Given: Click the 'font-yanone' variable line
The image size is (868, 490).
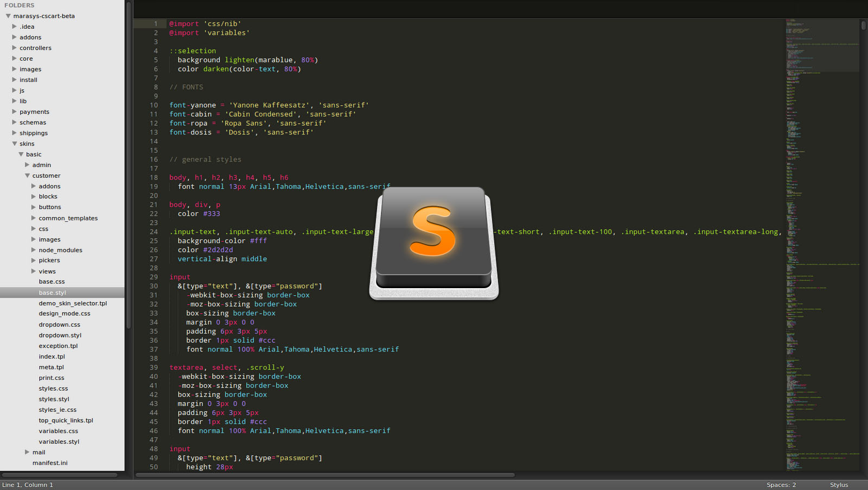Looking at the screenshot, I should 269,105.
